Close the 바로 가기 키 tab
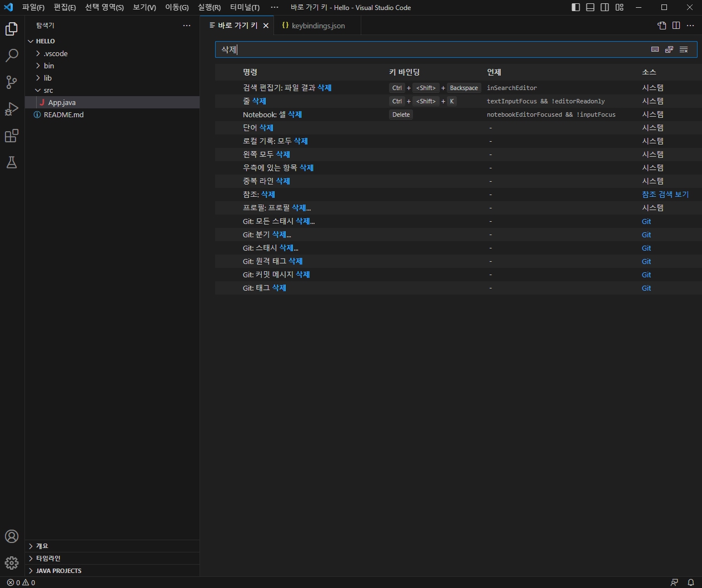The image size is (702, 588). pyautogui.click(x=266, y=26)
